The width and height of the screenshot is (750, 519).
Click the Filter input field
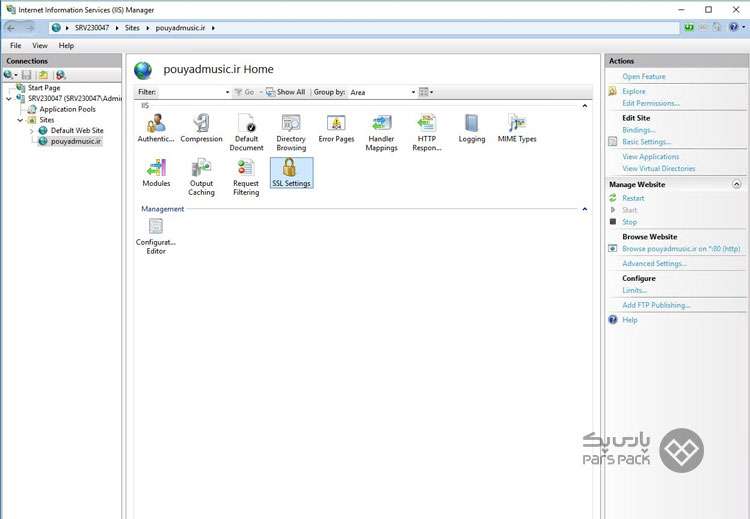click(190, 92)
